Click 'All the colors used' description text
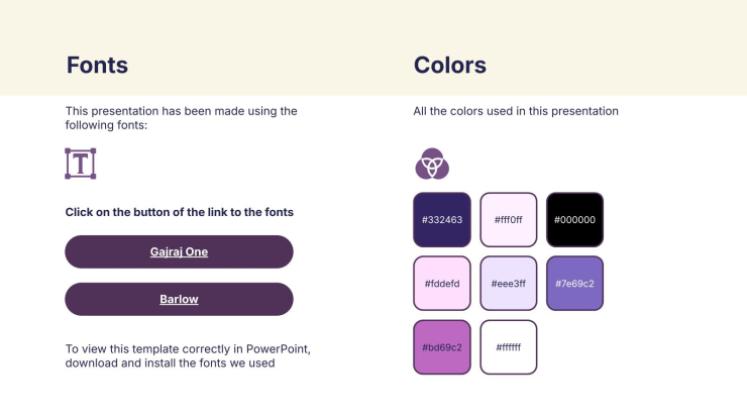This screenshot has height=420, width=747. point(516,111)
